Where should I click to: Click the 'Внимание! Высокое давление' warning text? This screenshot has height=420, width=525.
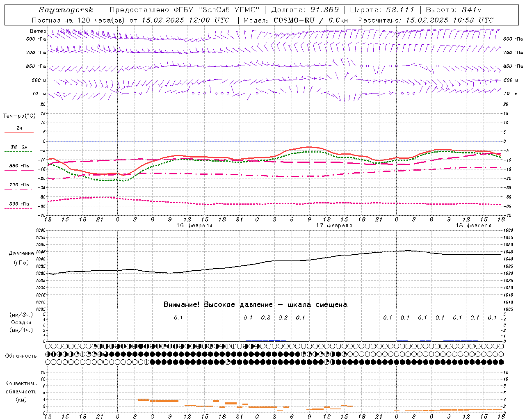tap(218, 305)
